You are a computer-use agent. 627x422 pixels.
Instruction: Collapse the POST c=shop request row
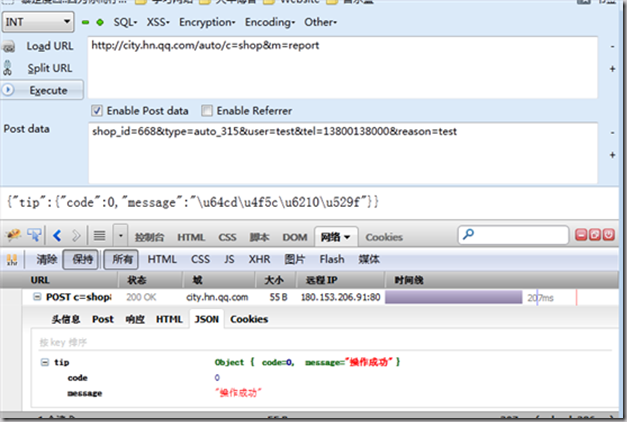(37, 297)
